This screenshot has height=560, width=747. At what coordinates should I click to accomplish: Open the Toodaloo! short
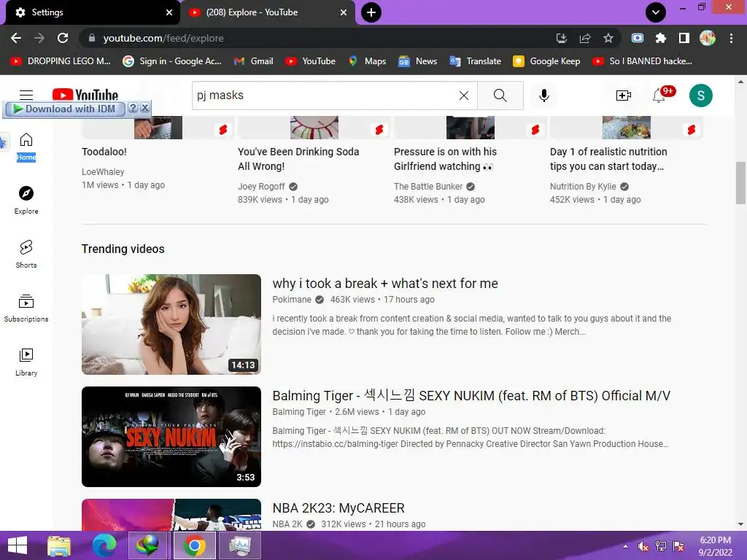point(104,152)
